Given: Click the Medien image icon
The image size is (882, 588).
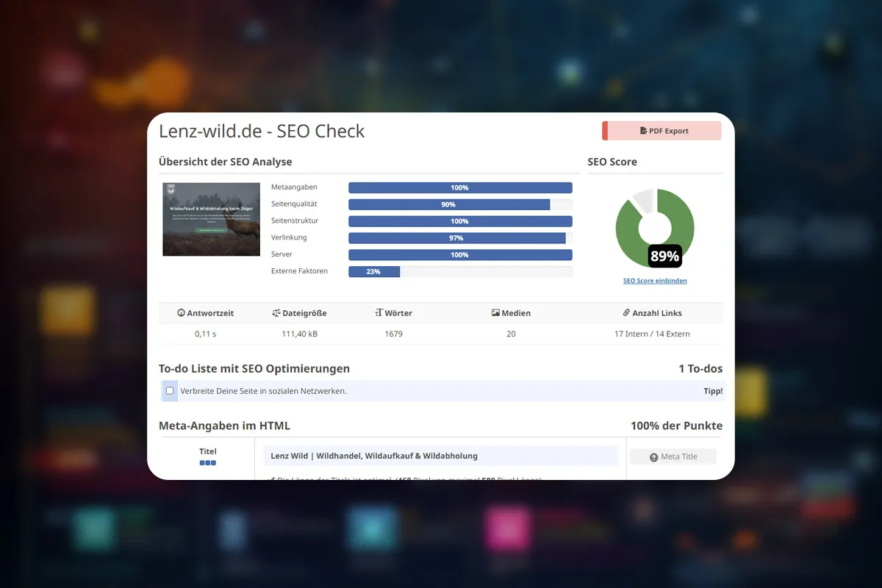Looking at the screenshot, I should [x=495, y=313].
